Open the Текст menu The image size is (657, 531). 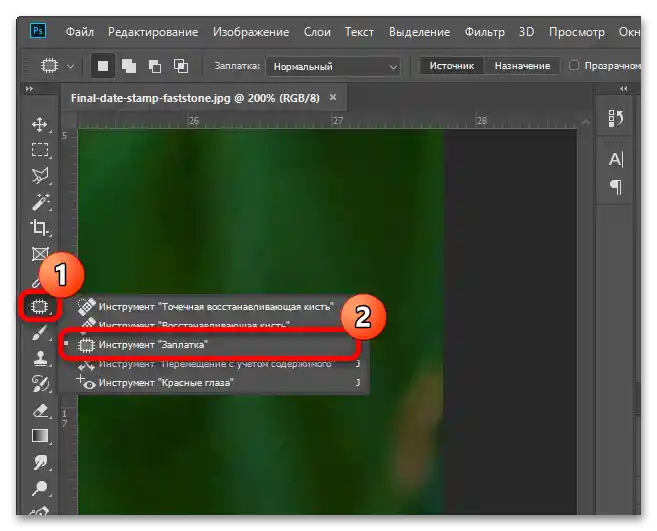360,32
